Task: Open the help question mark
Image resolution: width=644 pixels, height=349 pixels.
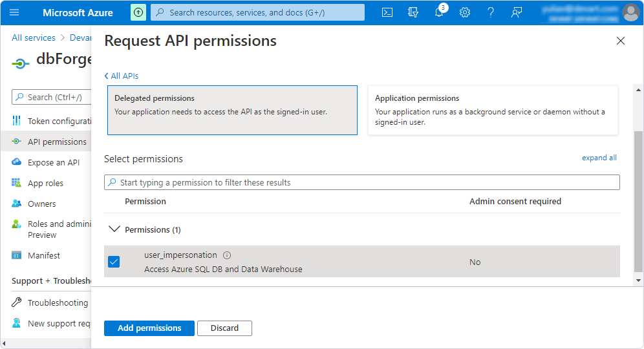Action: click(491, 12)
